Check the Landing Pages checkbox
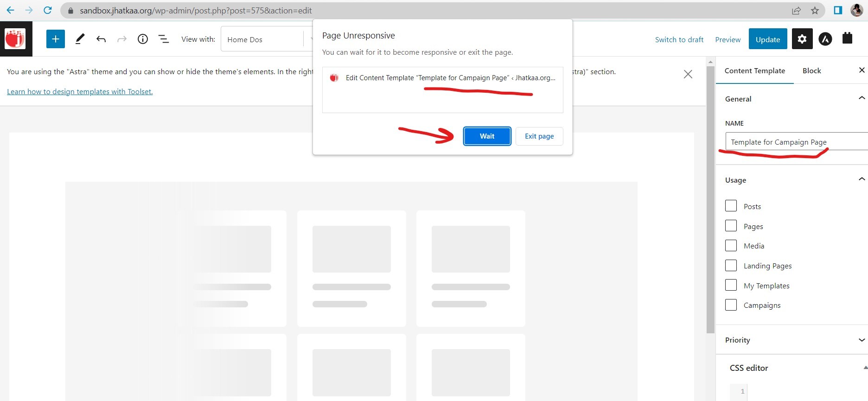868x401 pixels. tap(731, 265)
